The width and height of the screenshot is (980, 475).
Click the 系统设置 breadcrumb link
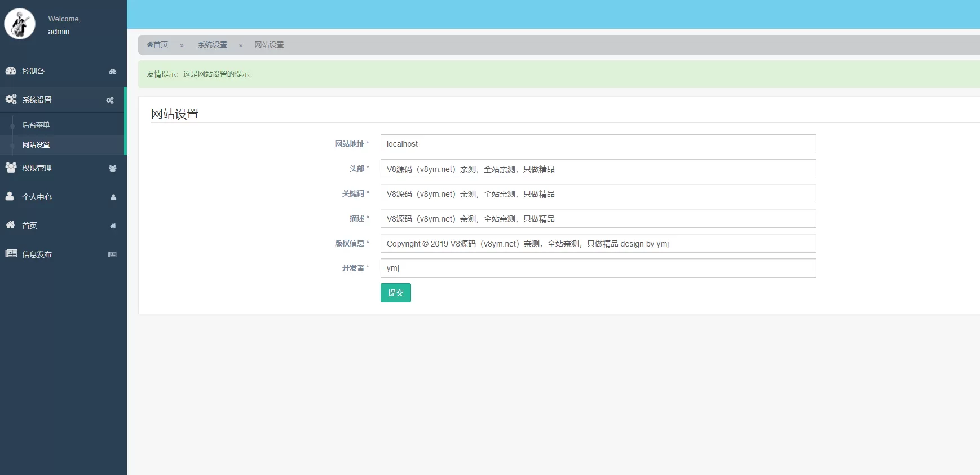click(x=213, y=45)
